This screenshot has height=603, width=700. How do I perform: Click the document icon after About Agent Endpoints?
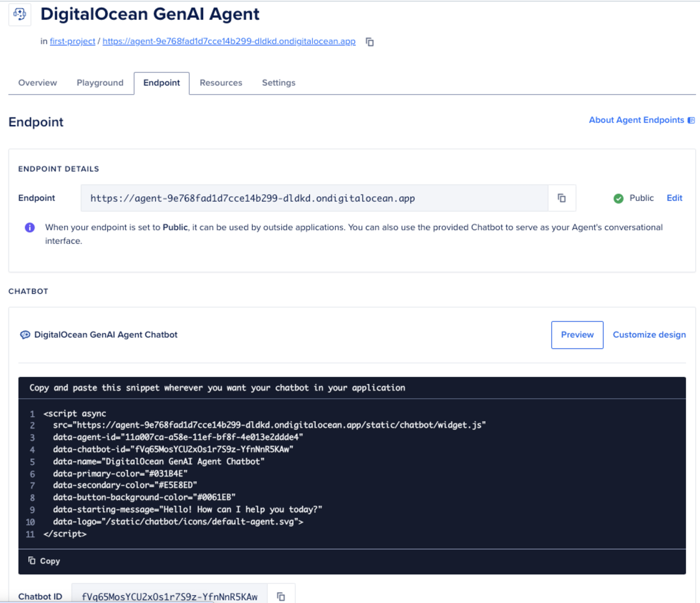691,120
